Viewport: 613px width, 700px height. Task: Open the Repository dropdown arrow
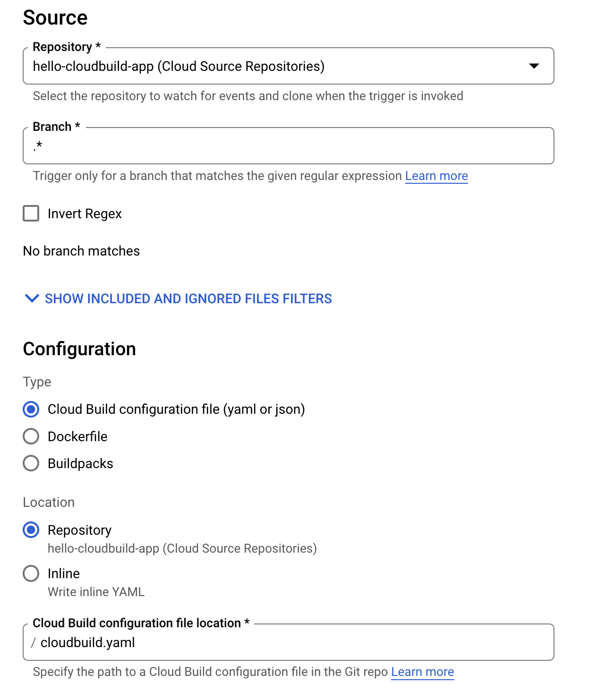pos(534,66)
